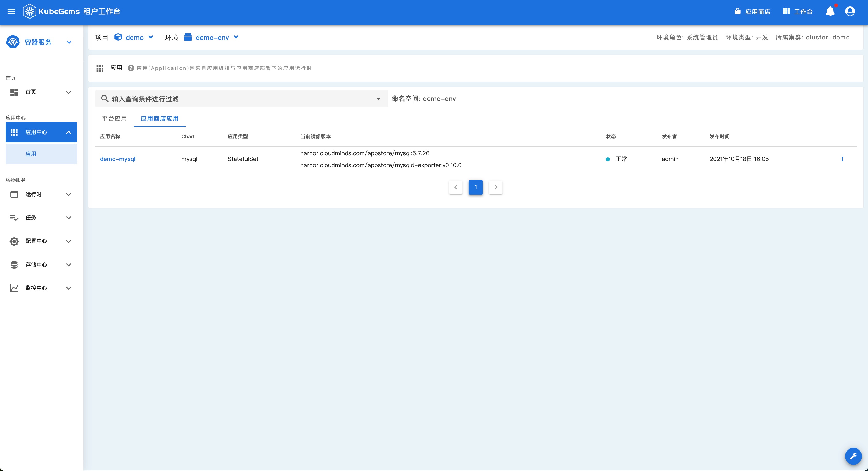Click the mysqld-exporter:v0.10.0 image text
The image size is (868, 471).
(381, 165)
